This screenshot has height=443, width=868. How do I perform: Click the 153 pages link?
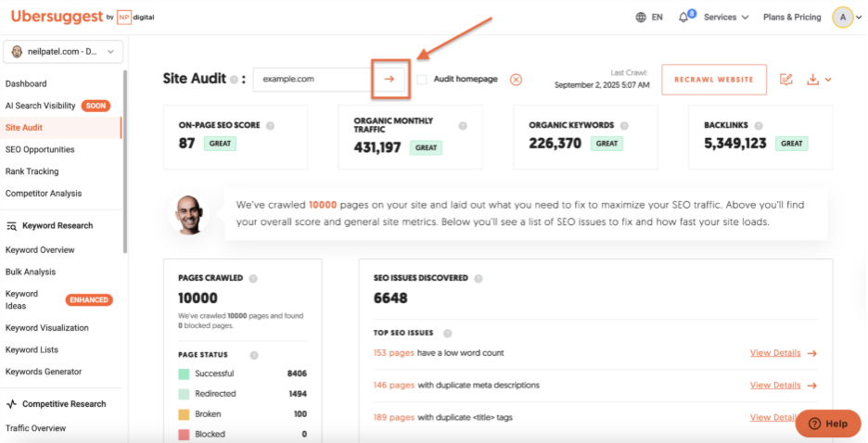pos(393,353)
